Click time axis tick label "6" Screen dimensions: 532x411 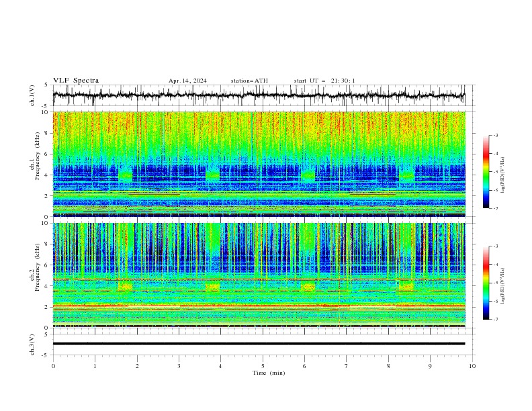click(x=304, y=366)
